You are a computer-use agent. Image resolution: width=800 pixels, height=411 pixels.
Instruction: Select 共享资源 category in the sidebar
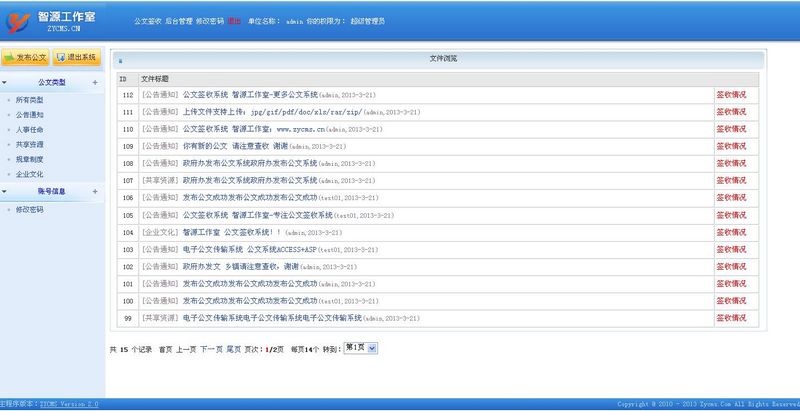coord(30,144)
